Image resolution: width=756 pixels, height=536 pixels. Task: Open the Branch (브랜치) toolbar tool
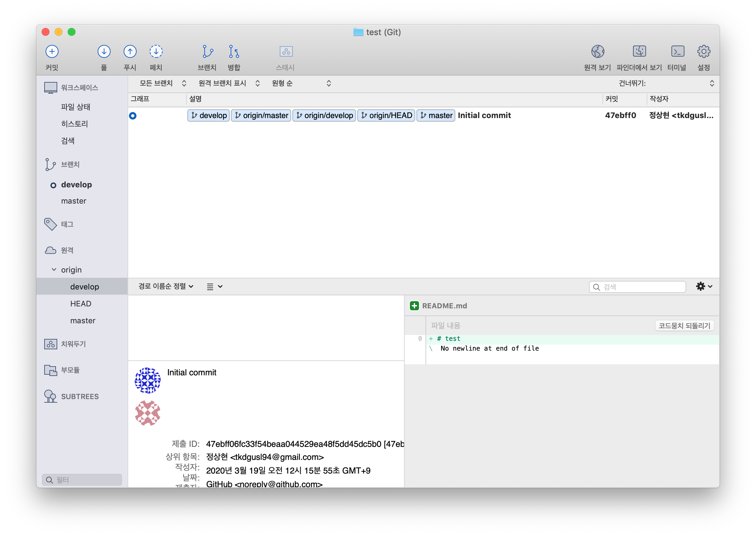click(207, 51)
